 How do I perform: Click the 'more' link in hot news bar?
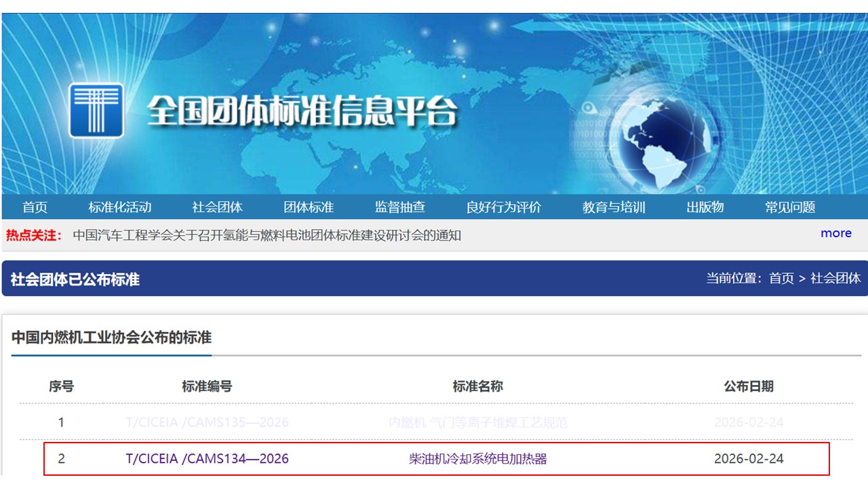pyautogui.click(x=836, y=233)
